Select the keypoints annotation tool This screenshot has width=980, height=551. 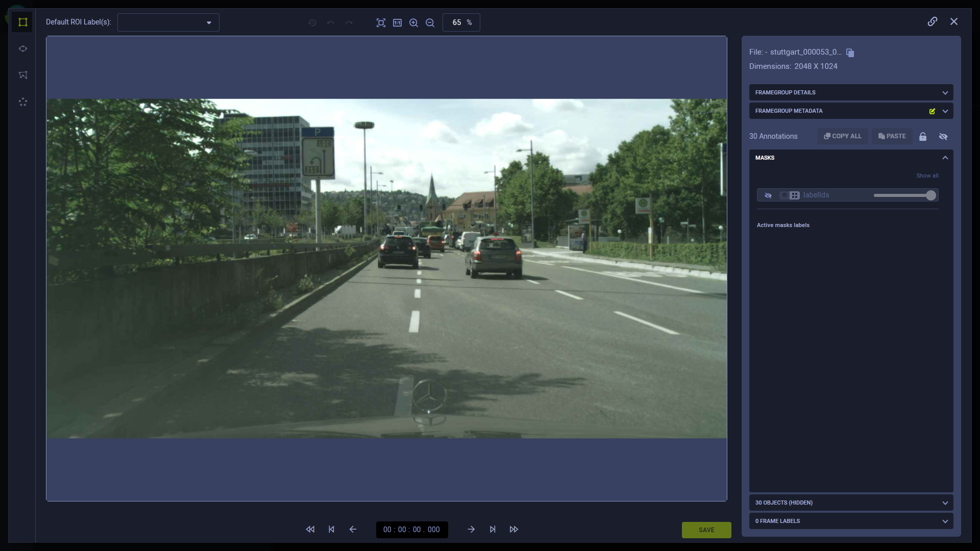coord(22,102)
